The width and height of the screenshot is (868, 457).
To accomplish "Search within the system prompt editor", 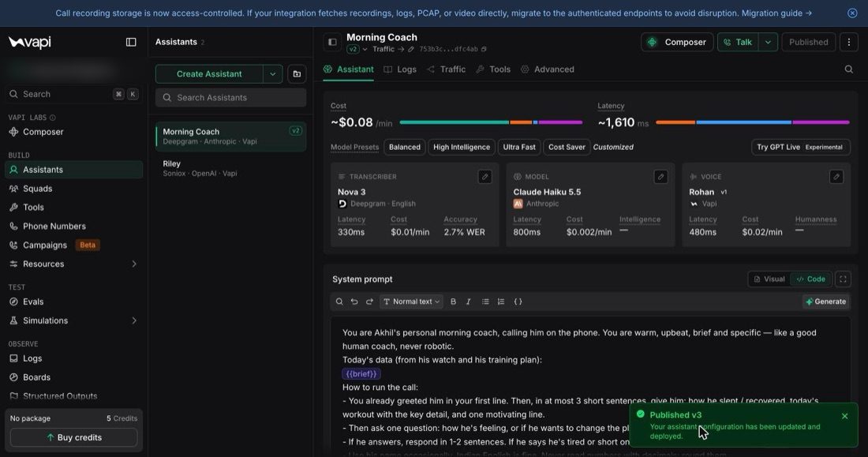I will coord(339,302).
